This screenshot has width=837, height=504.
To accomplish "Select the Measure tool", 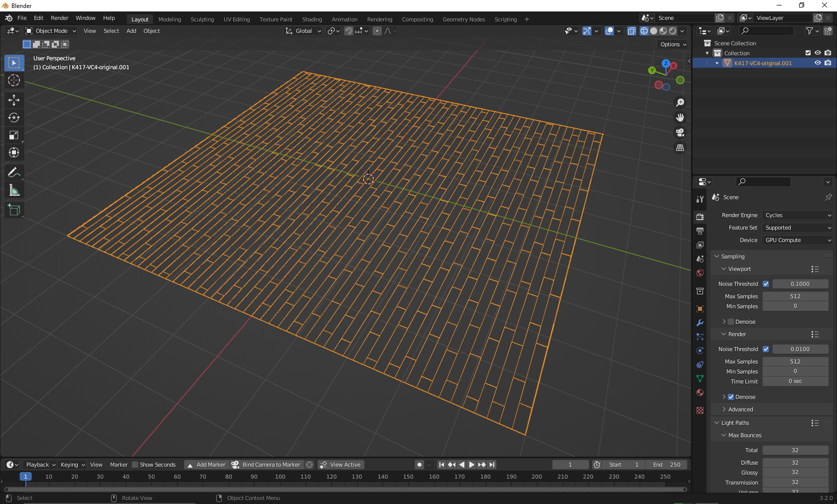I will (14, 190).
